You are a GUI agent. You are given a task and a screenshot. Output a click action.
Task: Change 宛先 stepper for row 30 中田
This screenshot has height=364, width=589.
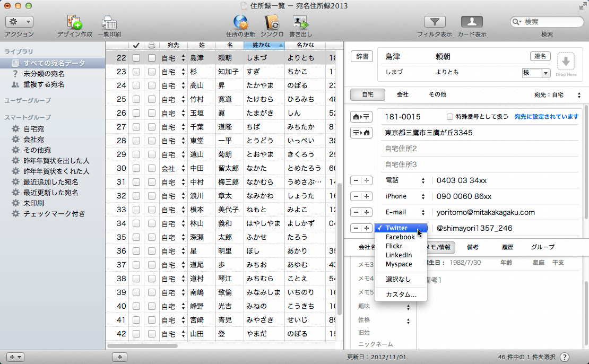(x=183, y=168)
